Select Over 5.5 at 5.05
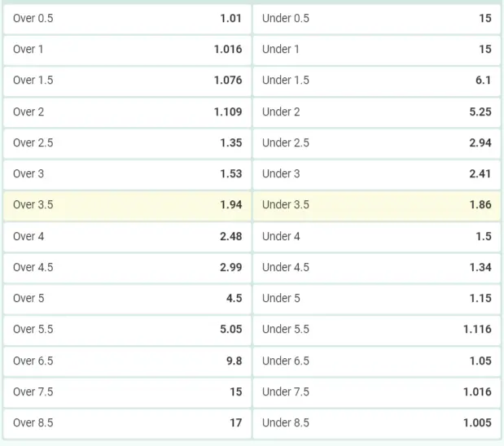The image size is (504, 446). [x=127, y=330]
